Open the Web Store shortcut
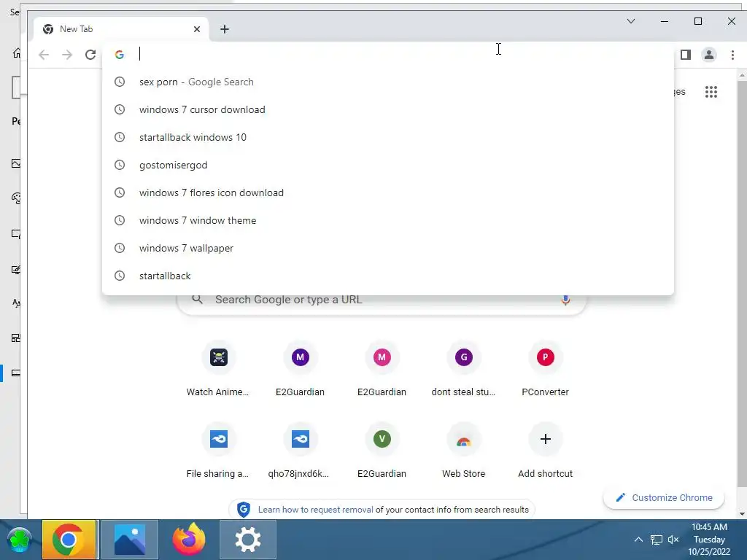This screenshot has height=560, width=747. tap(463, 452)
